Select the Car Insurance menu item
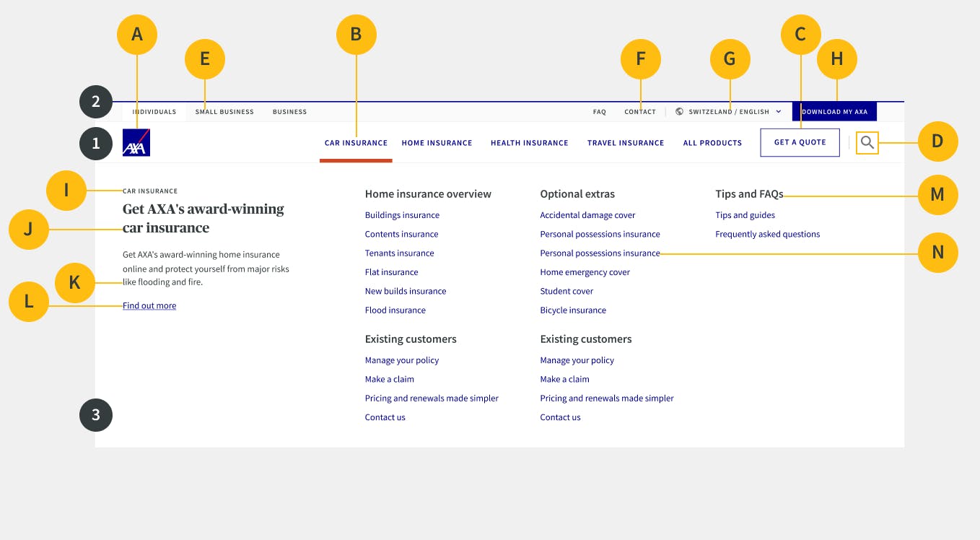980x540 pixels. 356,143
